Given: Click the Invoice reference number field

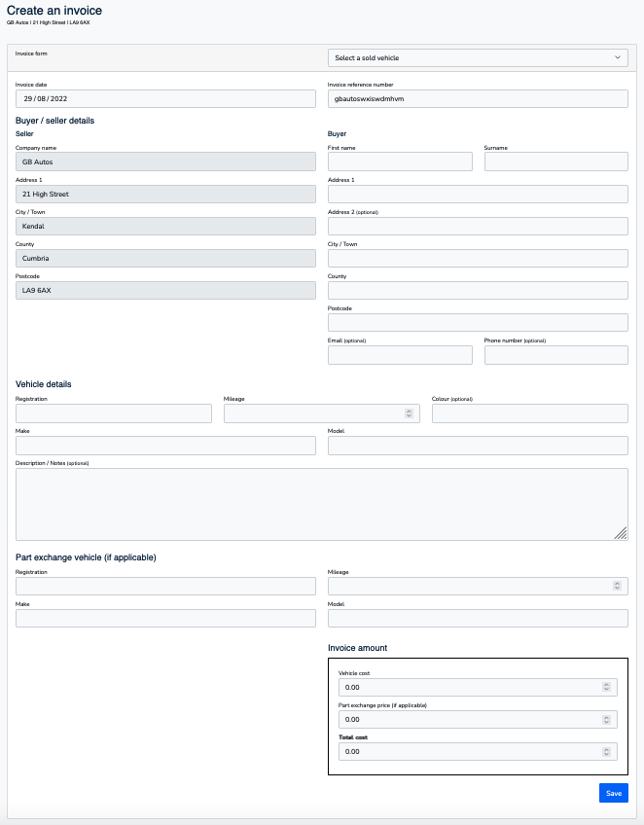Looking at the screenshot, I should coord(477,97).
